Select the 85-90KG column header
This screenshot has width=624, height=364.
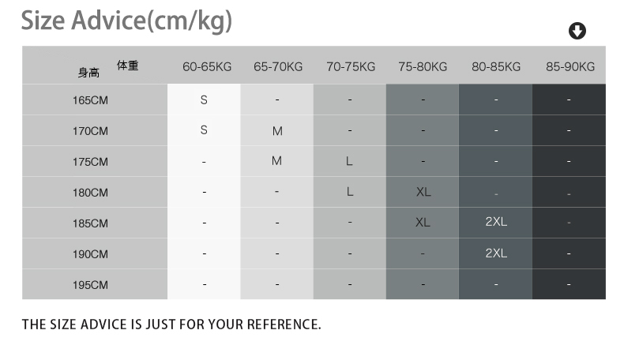tap(570, 67)
